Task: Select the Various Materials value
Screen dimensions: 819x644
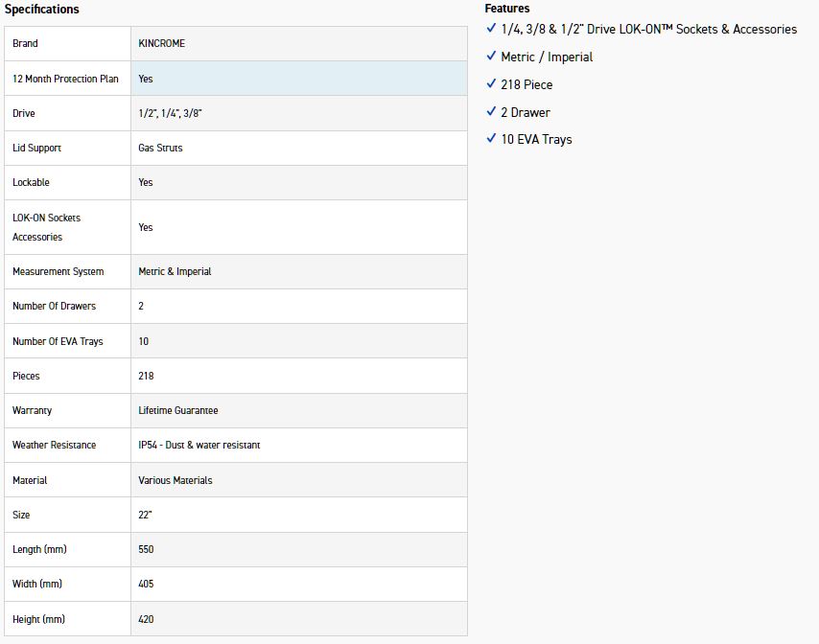Action: 175,480
